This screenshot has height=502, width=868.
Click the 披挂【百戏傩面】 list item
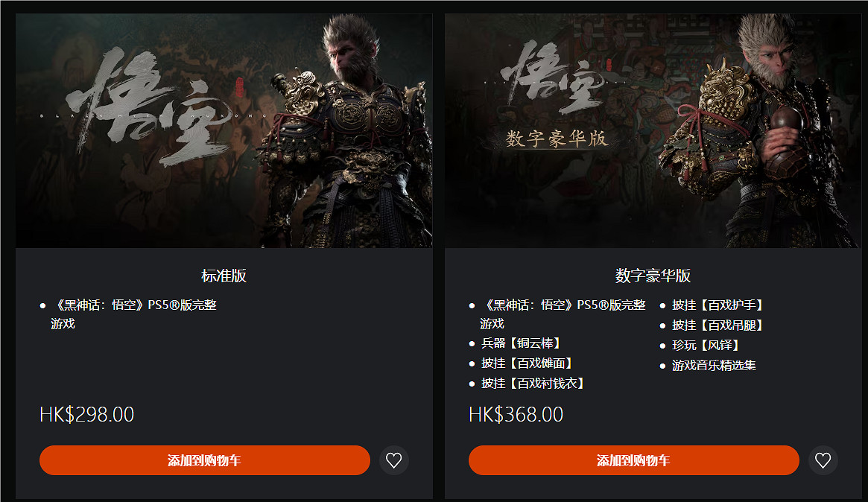pyautogui.click(x=527, y=363)
